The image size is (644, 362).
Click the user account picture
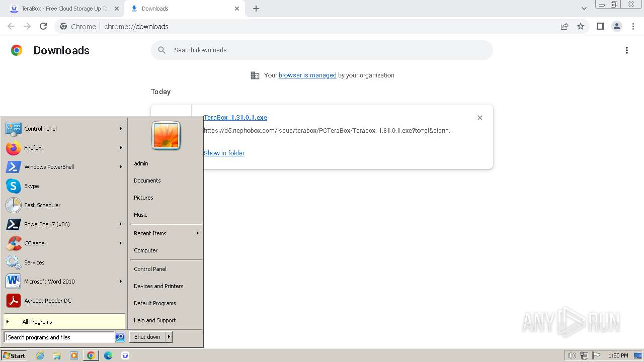point(166,136)
